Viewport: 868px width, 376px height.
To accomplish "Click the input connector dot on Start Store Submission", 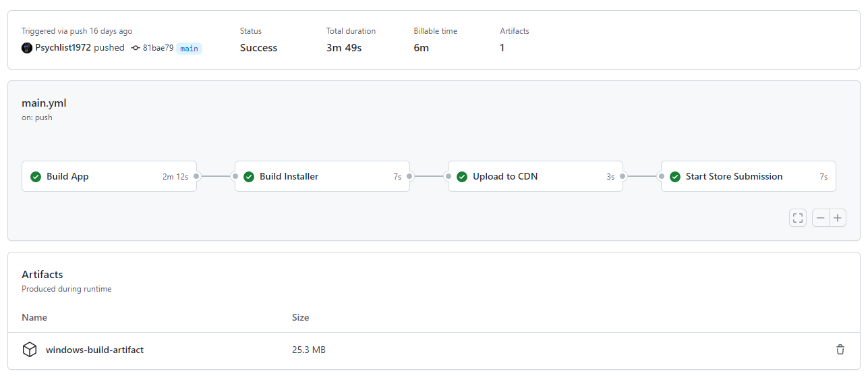I will (662, 176).
